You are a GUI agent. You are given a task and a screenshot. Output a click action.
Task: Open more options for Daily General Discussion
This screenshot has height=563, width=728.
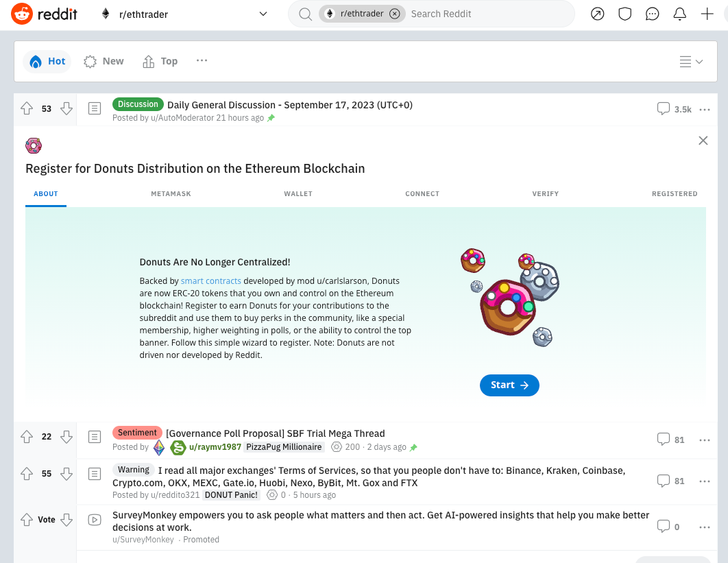click(704, 110)
